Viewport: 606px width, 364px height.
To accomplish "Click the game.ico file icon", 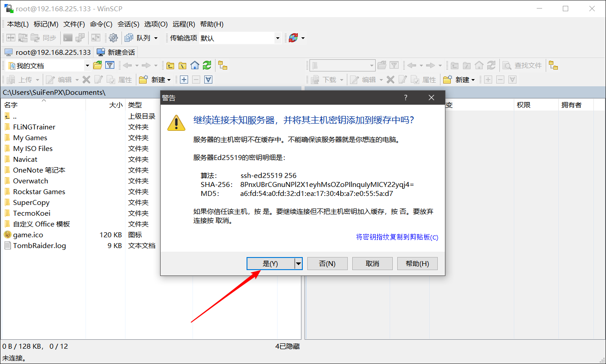I will point(7,235).
